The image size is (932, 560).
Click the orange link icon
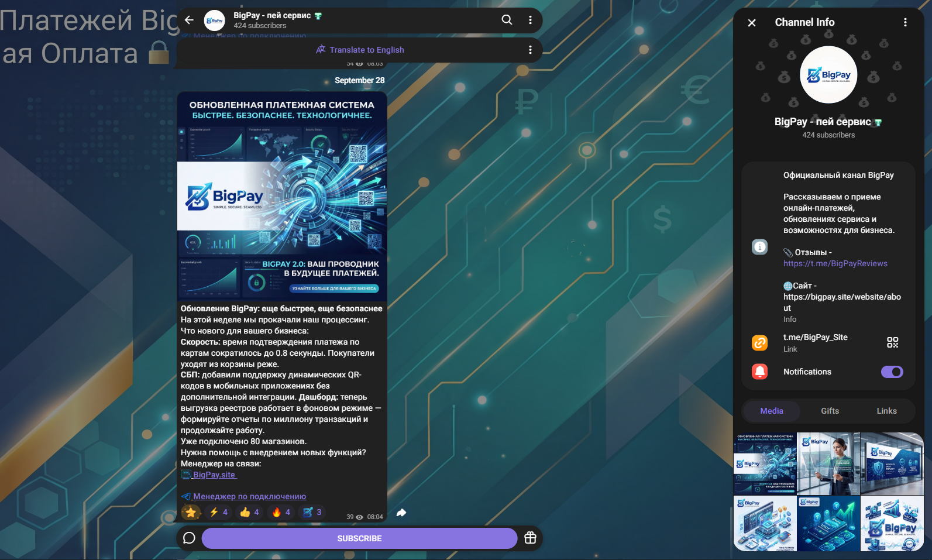tap(759, 342)
